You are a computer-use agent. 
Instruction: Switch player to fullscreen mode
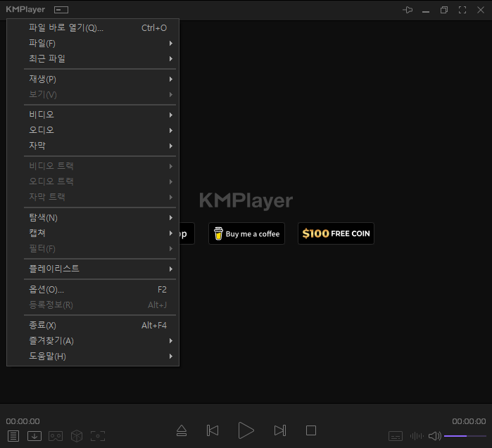pyautogui.click(x=462, y=10)
